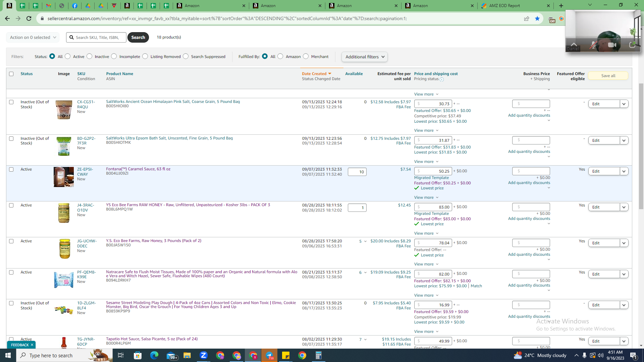Toggle the camera in the Zoom video window

click(612, 45)
